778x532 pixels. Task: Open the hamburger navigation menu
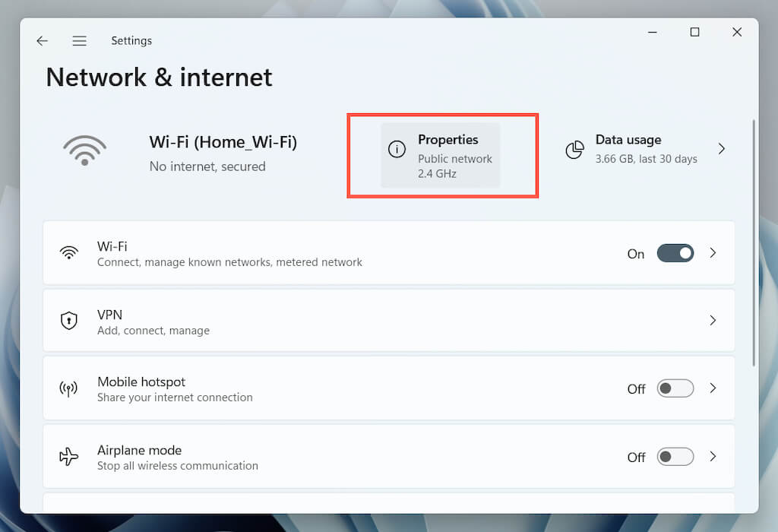[x=79, y=41]
